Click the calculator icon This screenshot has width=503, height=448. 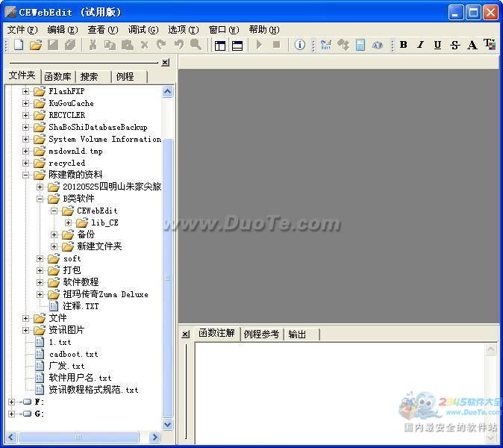[x=360, y=45]
